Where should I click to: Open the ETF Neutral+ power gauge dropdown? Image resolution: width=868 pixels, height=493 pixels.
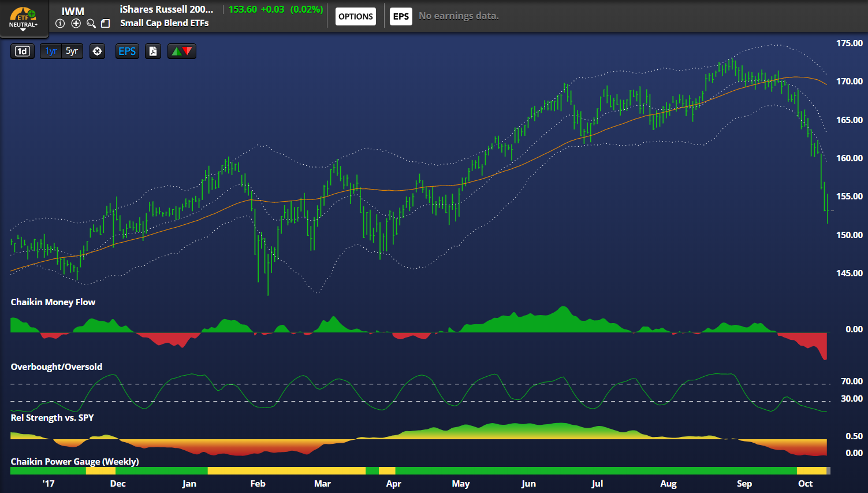click(x=23, y=18)
